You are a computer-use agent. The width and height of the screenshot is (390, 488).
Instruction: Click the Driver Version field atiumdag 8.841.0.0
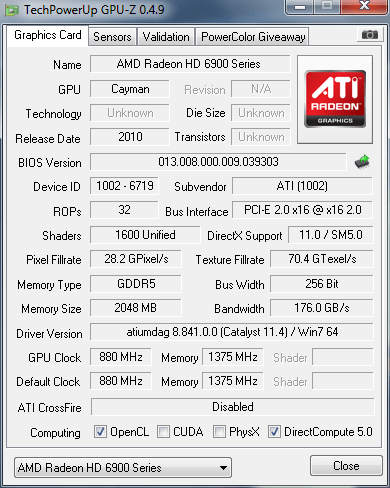pos(232,332)
